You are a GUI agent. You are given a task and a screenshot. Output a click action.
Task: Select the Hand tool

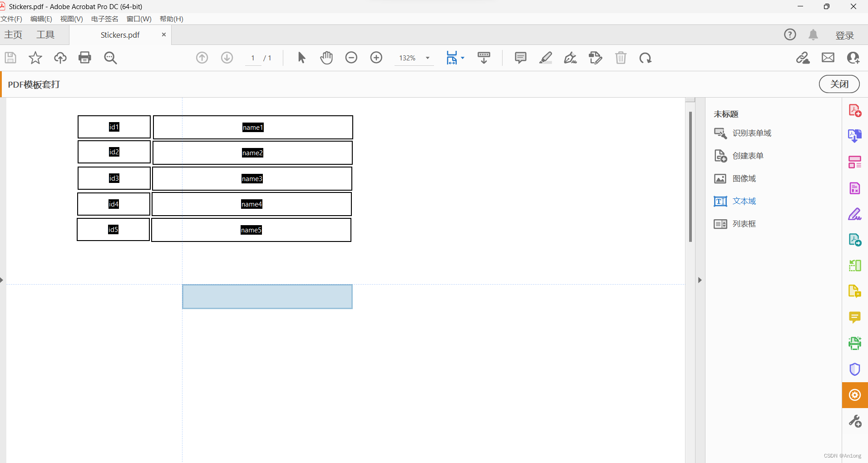coord(326,58)
